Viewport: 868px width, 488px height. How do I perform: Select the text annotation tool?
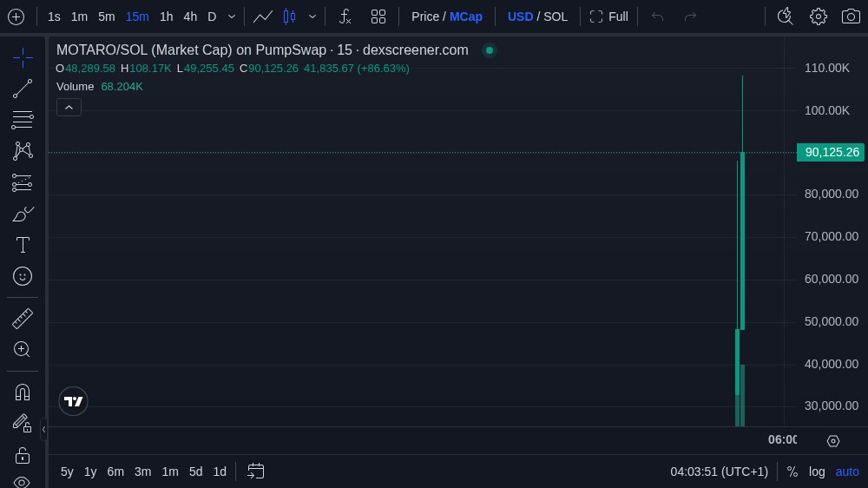(x=23, y=245)
